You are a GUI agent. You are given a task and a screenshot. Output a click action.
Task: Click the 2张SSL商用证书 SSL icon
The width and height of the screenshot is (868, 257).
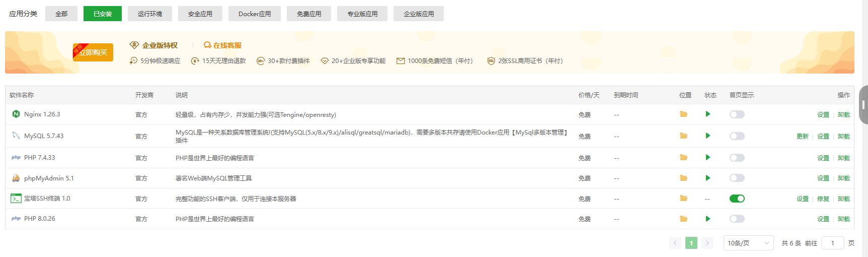click(x=491, y=61)
